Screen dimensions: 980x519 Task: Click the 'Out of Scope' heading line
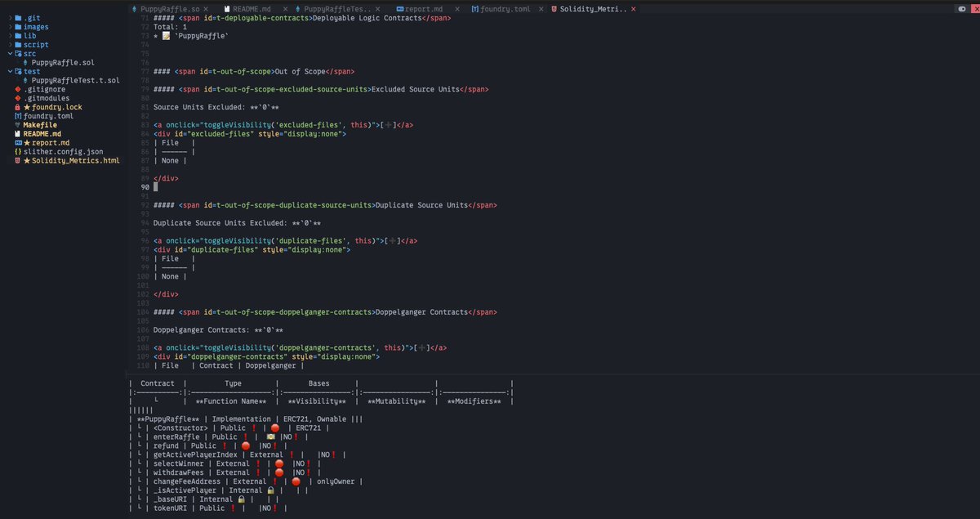(254, 71)
